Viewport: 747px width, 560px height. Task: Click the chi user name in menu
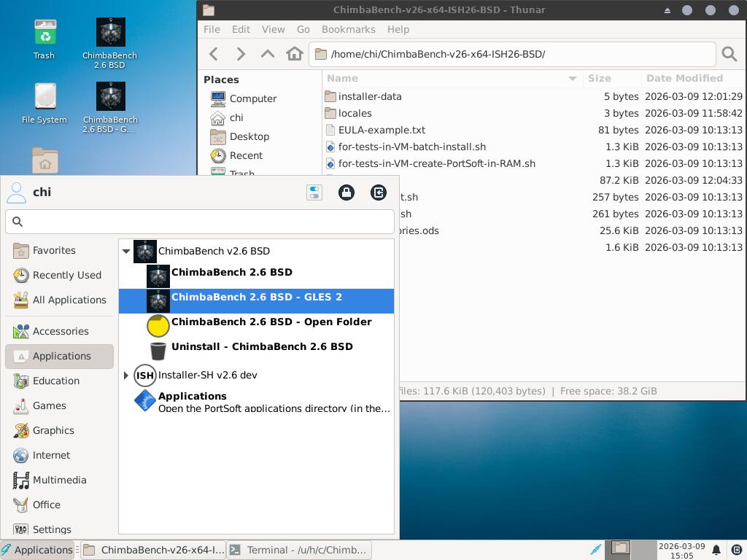[42, 192]
